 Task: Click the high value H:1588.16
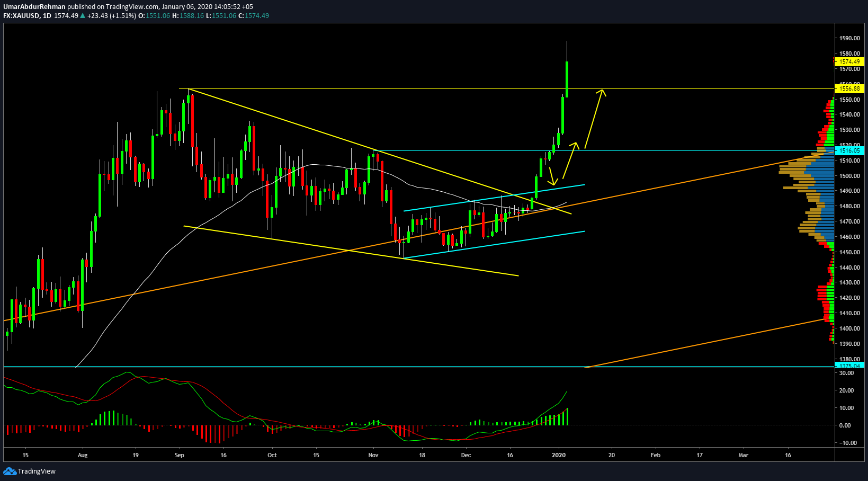click(189, 16)
